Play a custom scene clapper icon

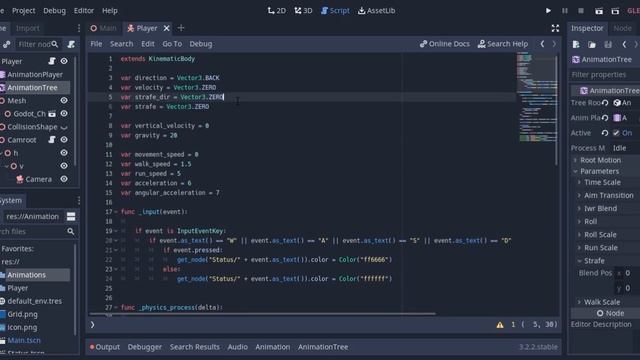click(x=615, y=11)
